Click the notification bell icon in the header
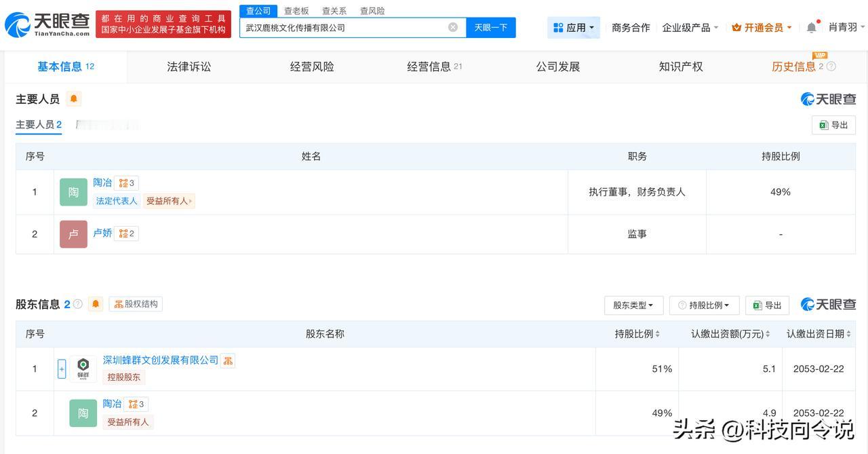 [812, 28]
